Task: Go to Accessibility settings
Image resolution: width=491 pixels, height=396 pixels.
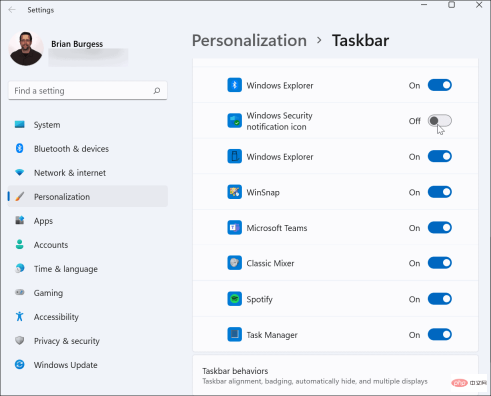Action: point(88,317)
